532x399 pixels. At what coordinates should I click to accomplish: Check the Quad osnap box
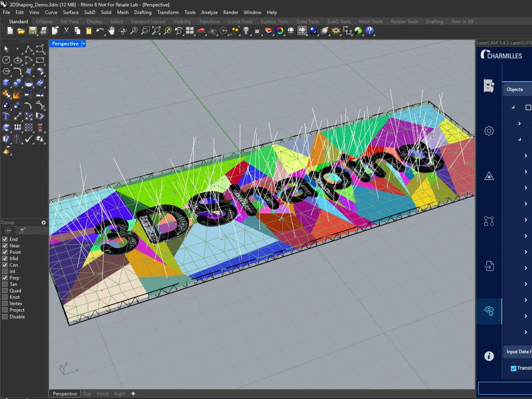click(x=5, y=291)
